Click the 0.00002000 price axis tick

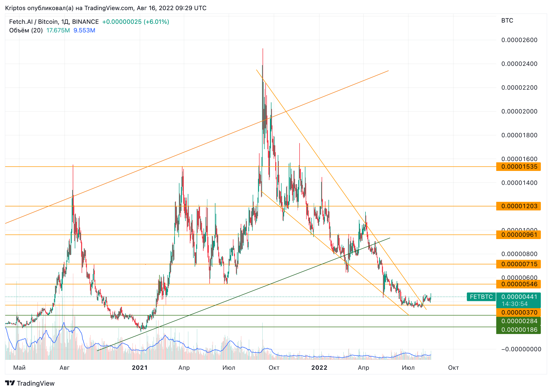point(519,111)
